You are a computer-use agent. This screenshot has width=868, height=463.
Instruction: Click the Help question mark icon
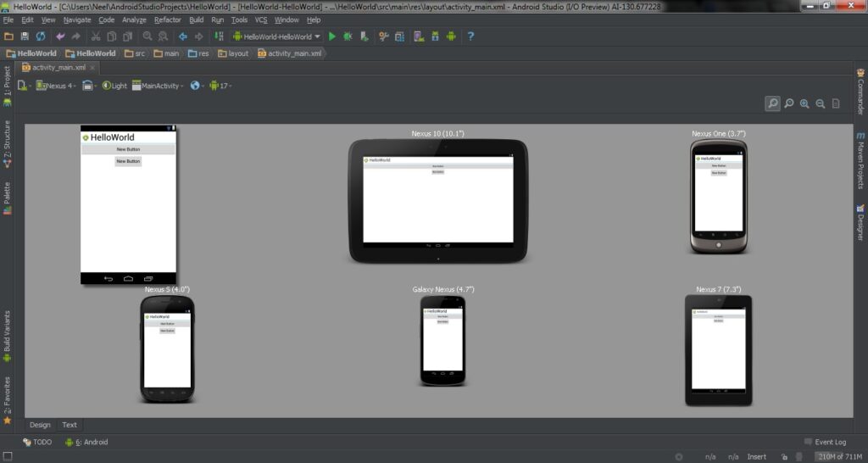click(470, 36)
